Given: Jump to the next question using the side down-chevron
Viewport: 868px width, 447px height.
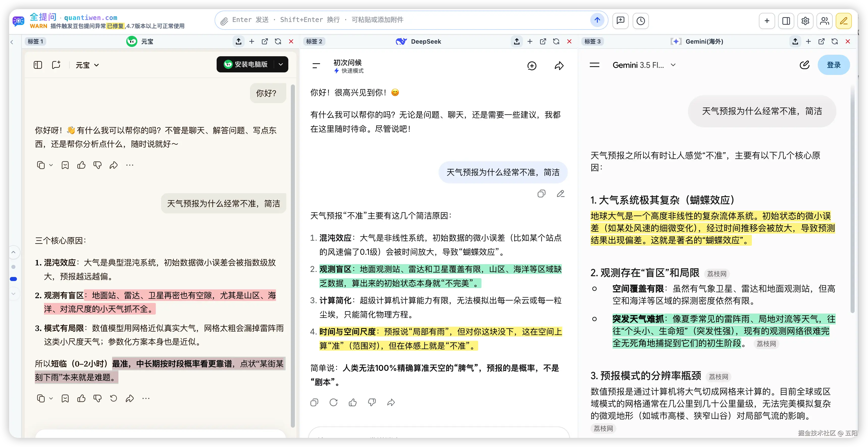Looking at the screenshot, I should (x=13, y=294).
